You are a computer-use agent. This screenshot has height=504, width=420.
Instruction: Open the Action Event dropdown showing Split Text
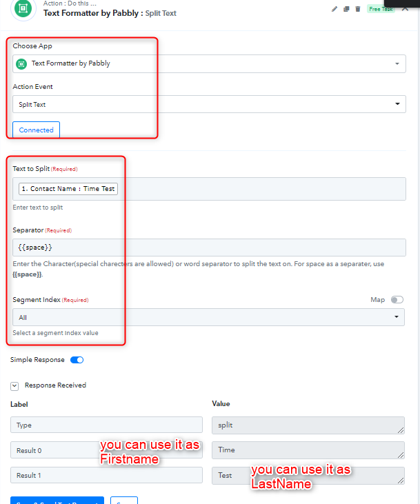click(x=209, y=104)
